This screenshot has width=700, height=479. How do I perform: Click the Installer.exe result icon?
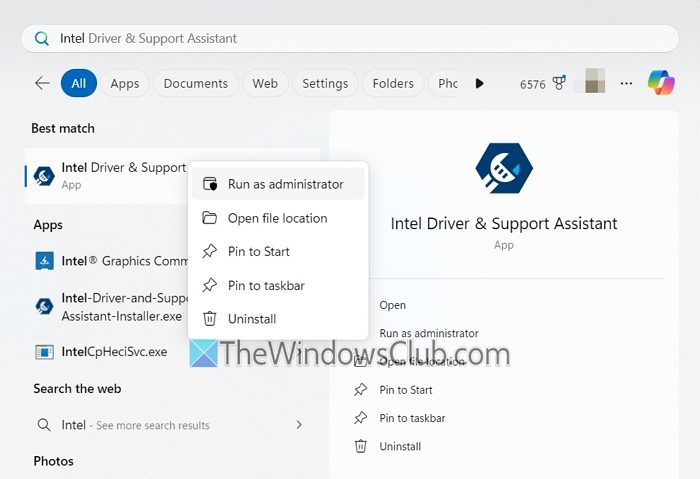[44, 307]
